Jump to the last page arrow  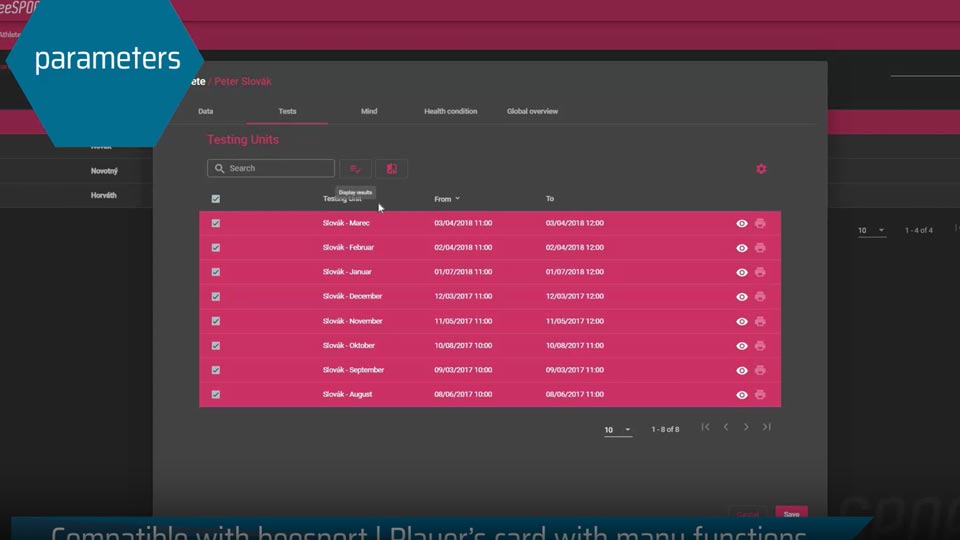tap(767, 427)
